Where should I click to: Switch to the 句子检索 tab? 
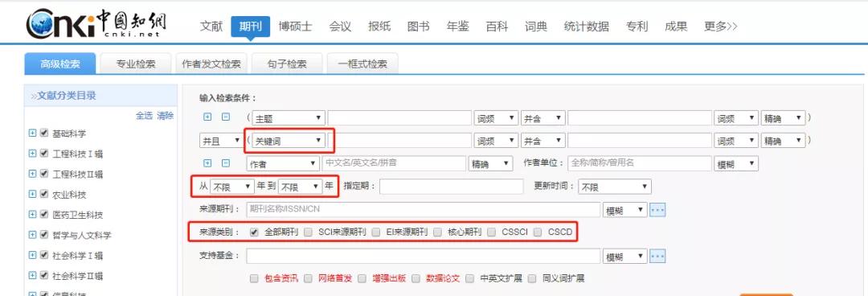[x=287, y=64]
